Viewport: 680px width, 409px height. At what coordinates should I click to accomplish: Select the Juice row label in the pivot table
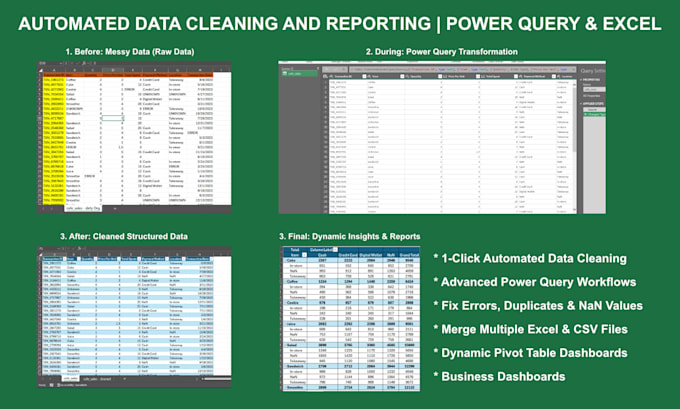(x=291, y=324)
